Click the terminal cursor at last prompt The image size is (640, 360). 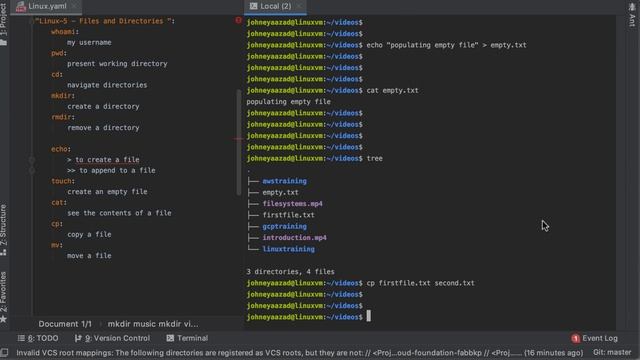pyautogui.click(x=369, y=316)
